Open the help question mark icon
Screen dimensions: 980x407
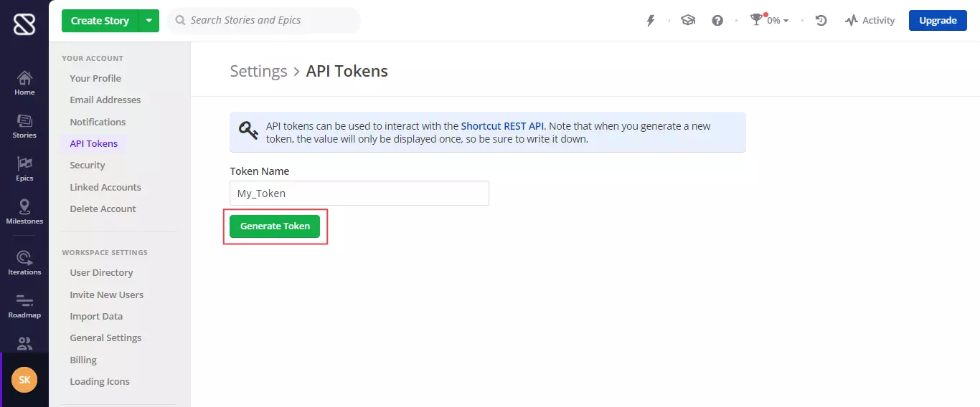pyautogui.click(x=717, y=21)
